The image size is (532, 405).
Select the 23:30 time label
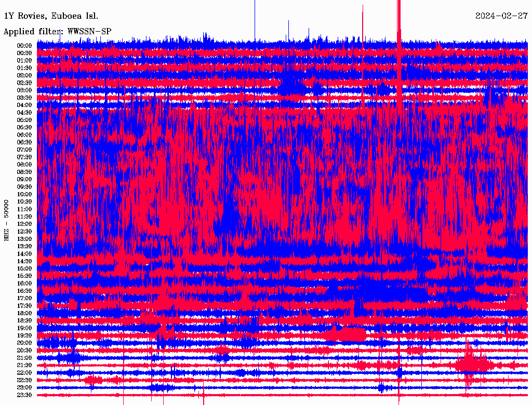point(24,395)
